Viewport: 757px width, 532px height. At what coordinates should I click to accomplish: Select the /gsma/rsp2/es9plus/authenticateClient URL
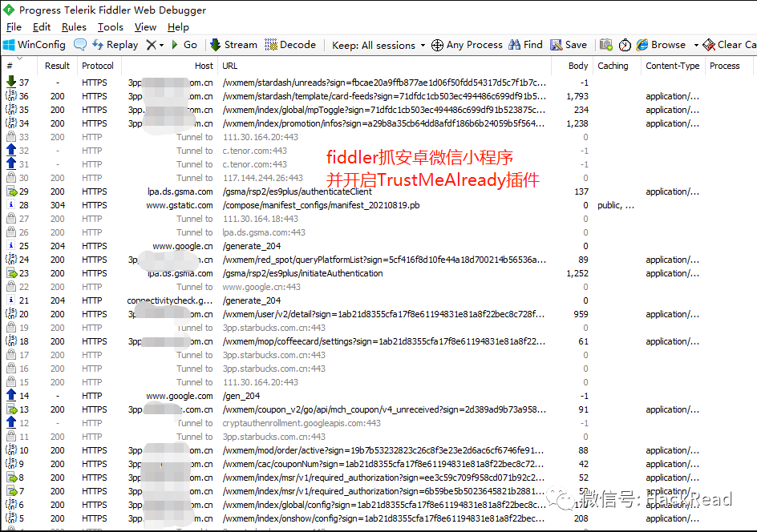[298, 191]
